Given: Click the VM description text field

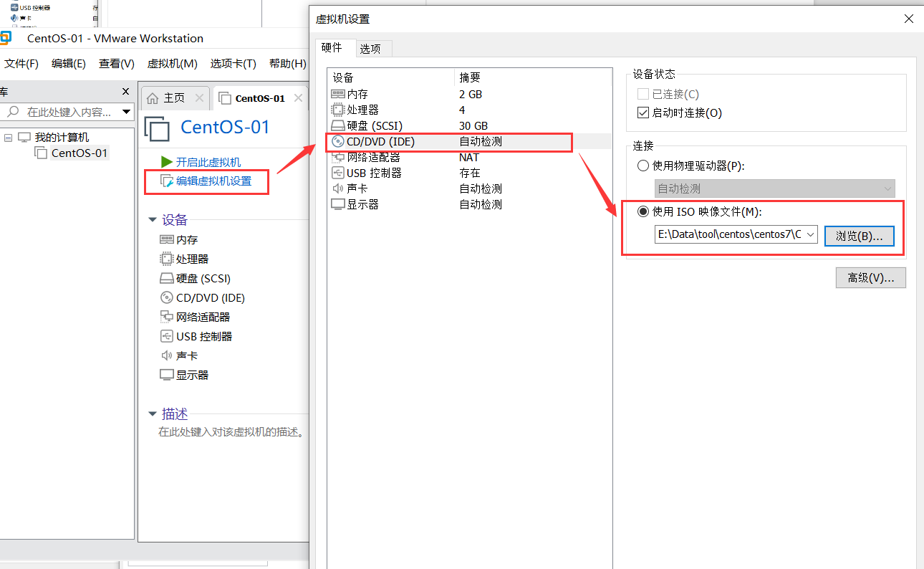Looking at the screenshot, I should coord(231,433).
